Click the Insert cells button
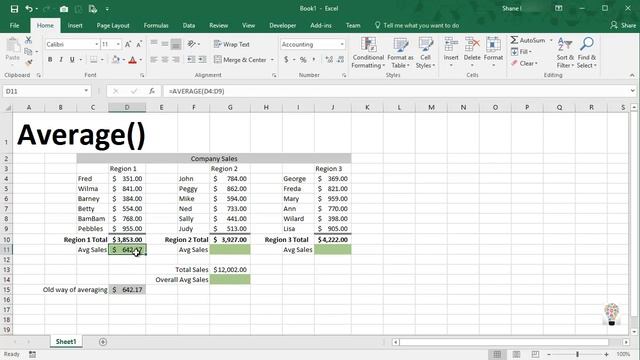 point(451,52)
